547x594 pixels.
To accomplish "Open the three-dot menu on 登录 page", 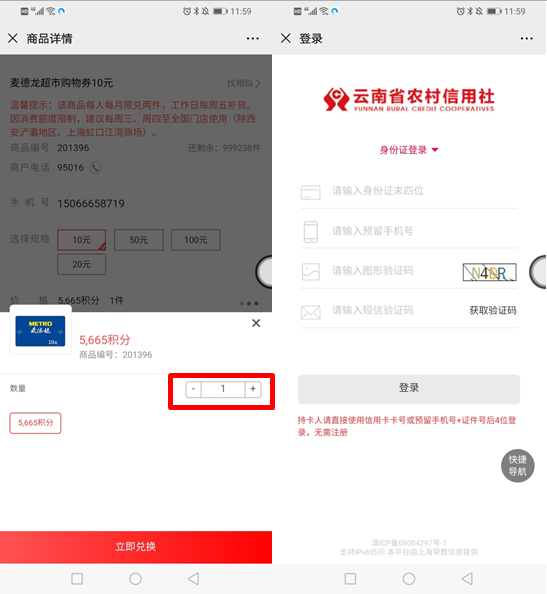I will pyautogui.click(x=527, y=38).
